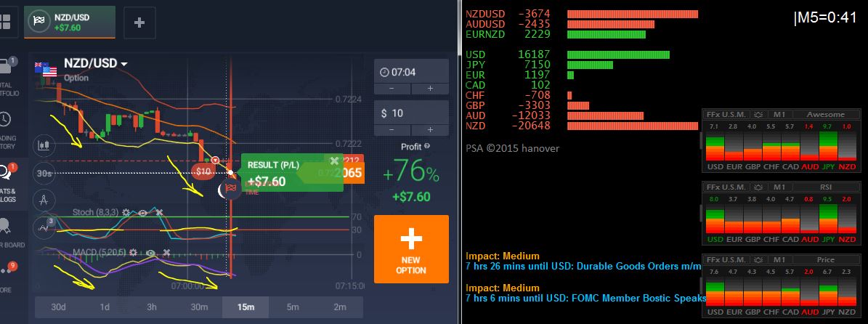Select the 1d chart timeframe
868x324 pixels.
click(x=105, y=307)
